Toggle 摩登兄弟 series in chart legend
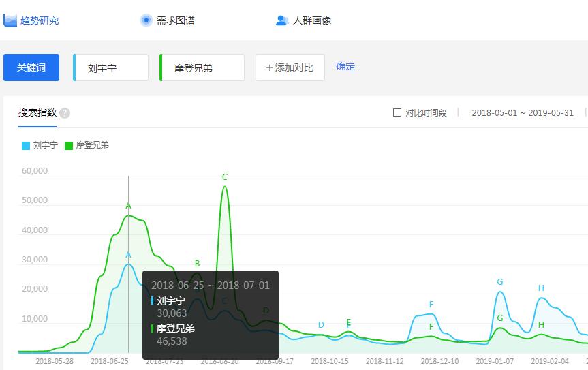This screenshot has height=370, width=588. (x=87, y=145)
